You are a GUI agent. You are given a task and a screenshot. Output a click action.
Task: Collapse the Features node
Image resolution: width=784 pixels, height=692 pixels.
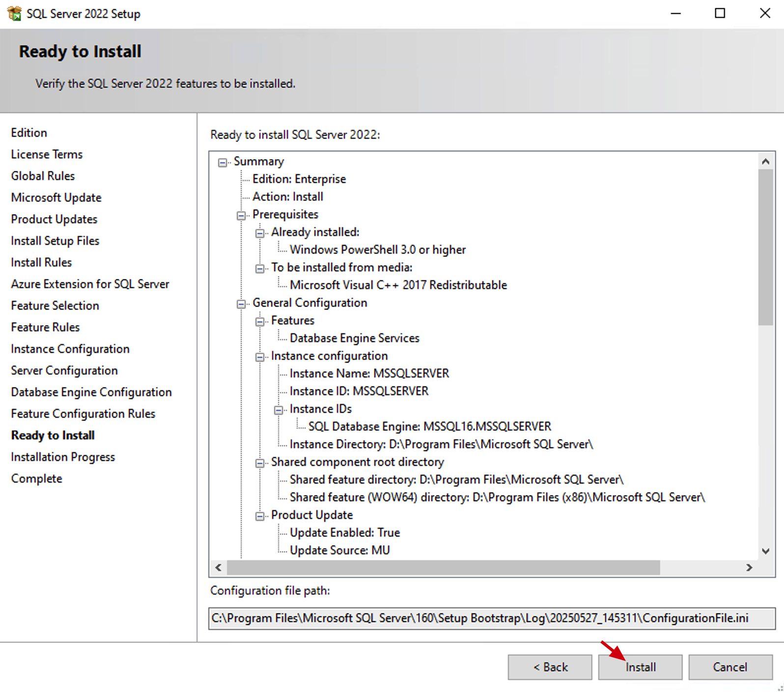(x=260, y=321)
